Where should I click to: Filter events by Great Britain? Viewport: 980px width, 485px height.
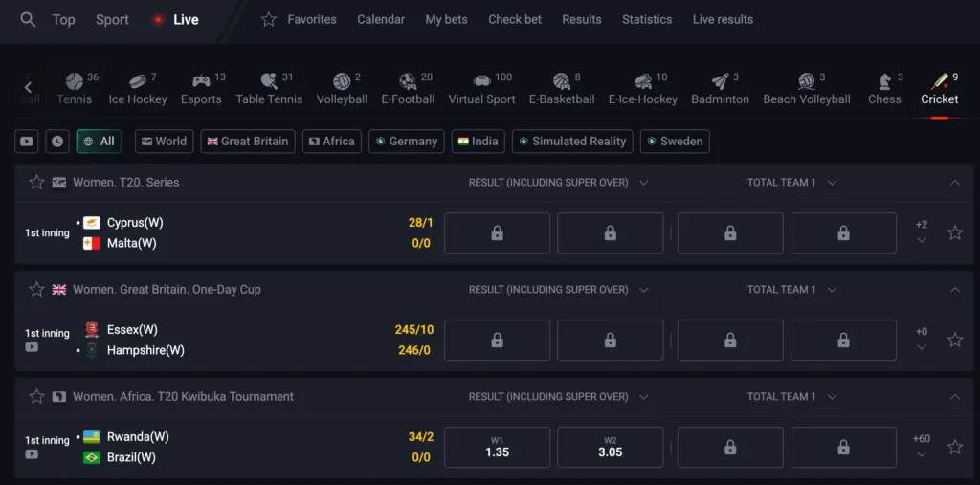click(248, 142)
